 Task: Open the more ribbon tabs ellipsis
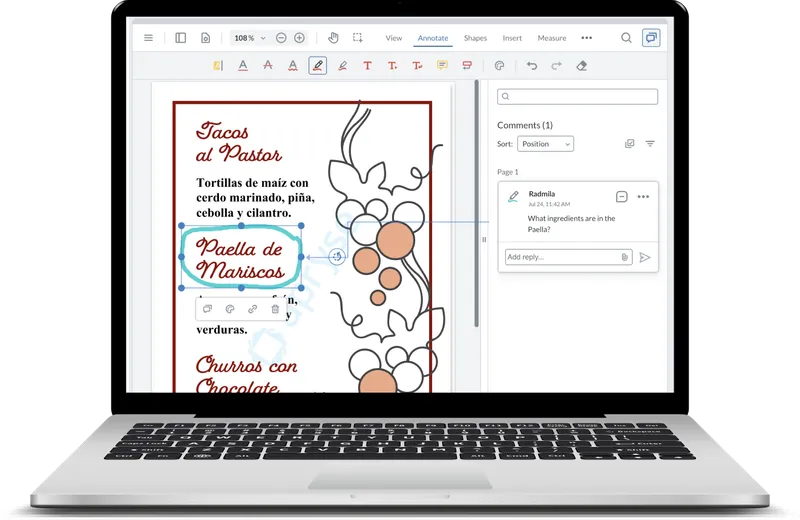[587, 38]
